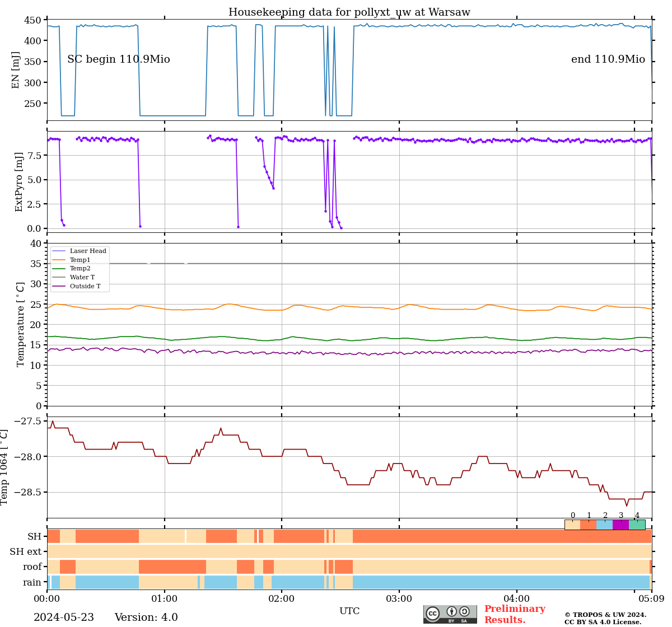Click the '−28.0' tick on the Temp 1064 axis
Viewport: 672px width, 627px height.
pos(27,457)
